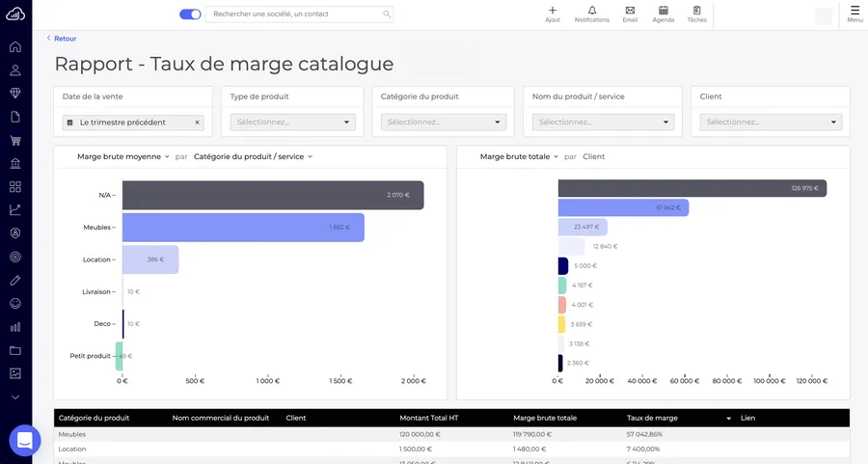
Task: Open the Tâches clipboard icon
Action: pos(696,11)
